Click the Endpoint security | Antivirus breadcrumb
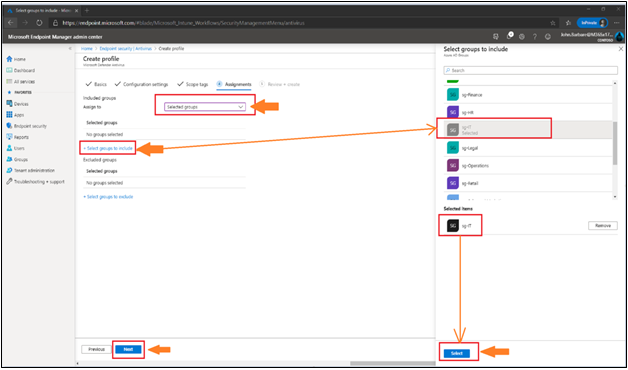628x370 pixels. pyautogui.click(x=126, y=48)
